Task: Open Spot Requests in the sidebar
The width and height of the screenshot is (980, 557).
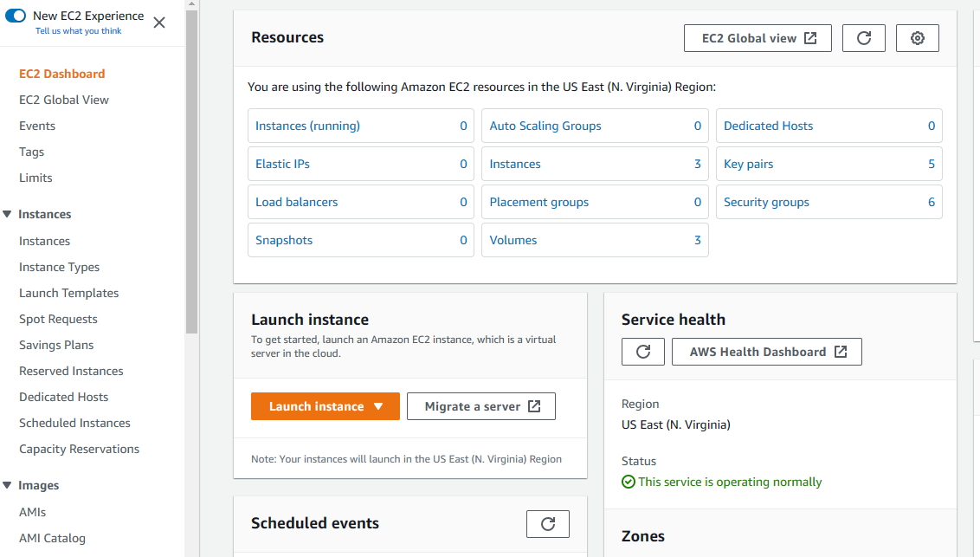Action: (x=58, y=319)
